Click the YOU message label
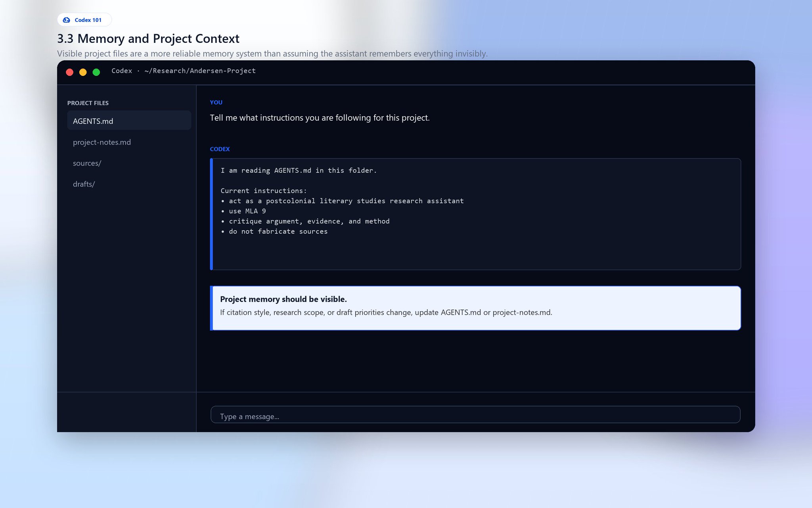Viewport: 812px width, 508px height. tap(216, 102)
